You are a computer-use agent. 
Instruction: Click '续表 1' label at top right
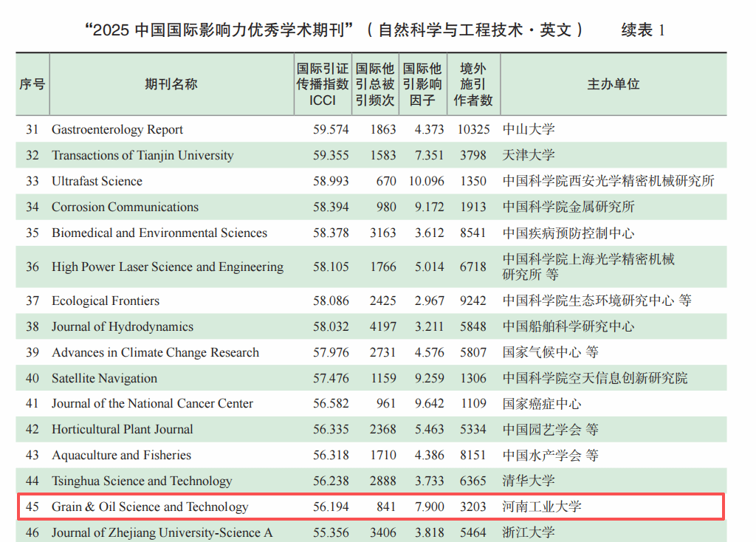point(643,30)
